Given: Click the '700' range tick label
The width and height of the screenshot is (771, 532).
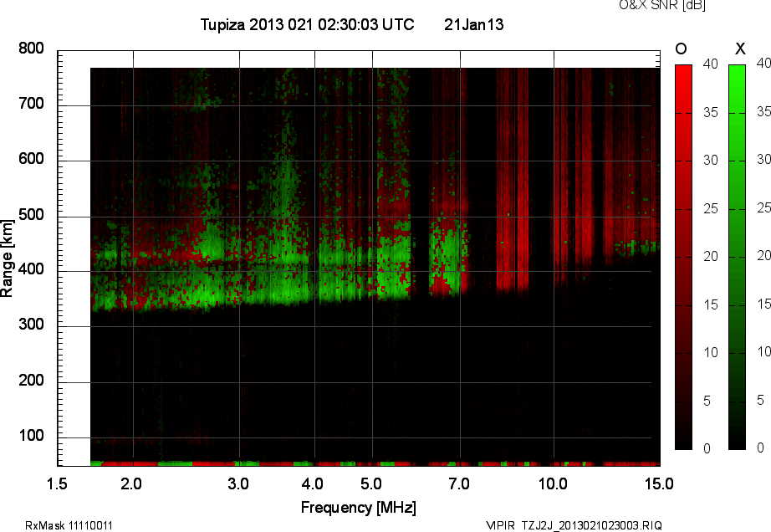Looking at the screenshot, I should pos(31,104).
